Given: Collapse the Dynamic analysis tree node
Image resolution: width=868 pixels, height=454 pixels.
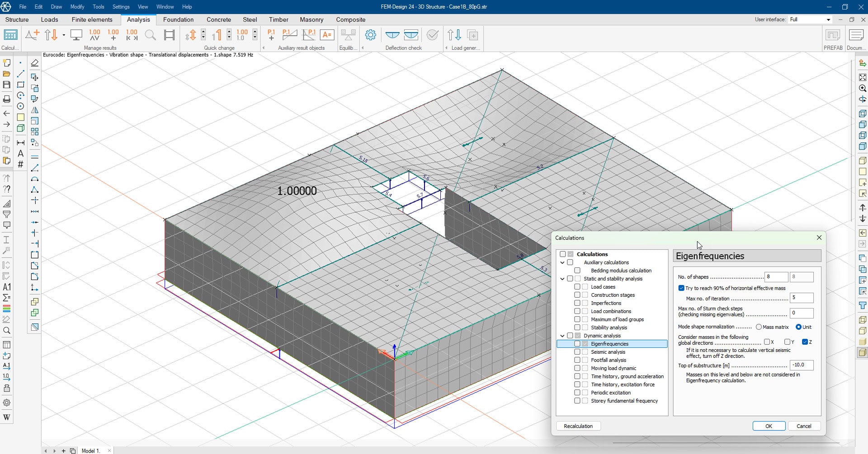Looking at the screenshot, I should pos(562,336).
